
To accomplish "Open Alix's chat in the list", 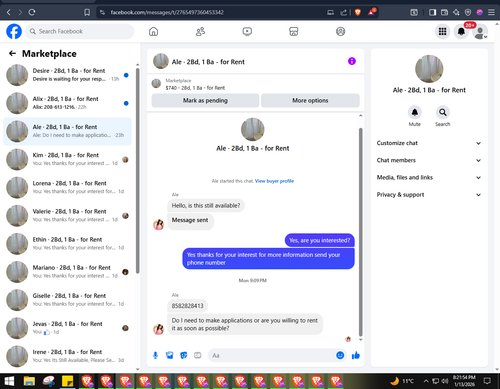I will [67, 103].
